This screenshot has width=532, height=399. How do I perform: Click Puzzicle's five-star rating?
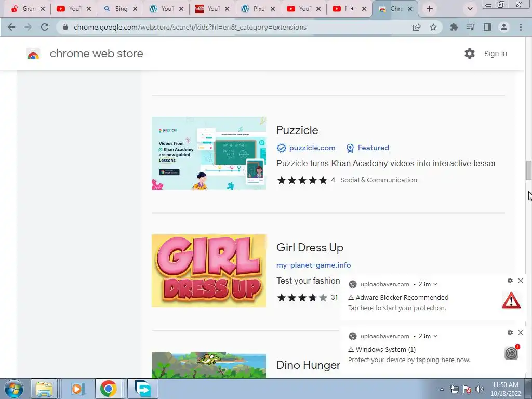tap(302, 180)
